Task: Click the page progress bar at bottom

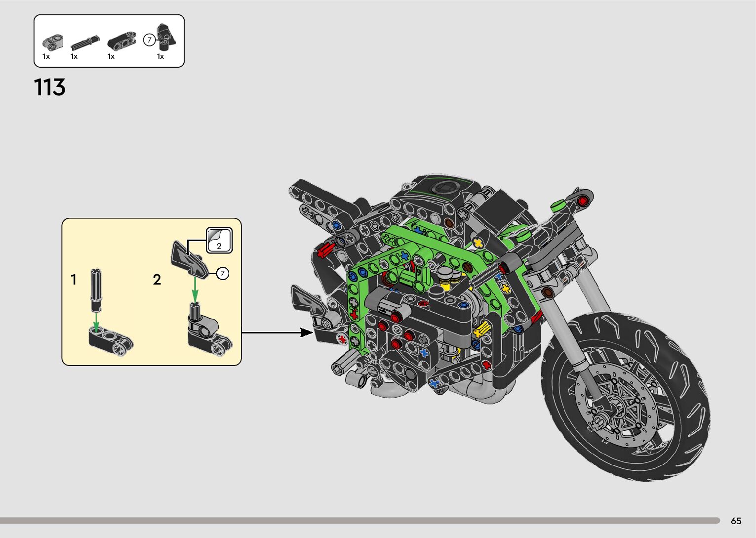Action: click(x=359, y=520)
